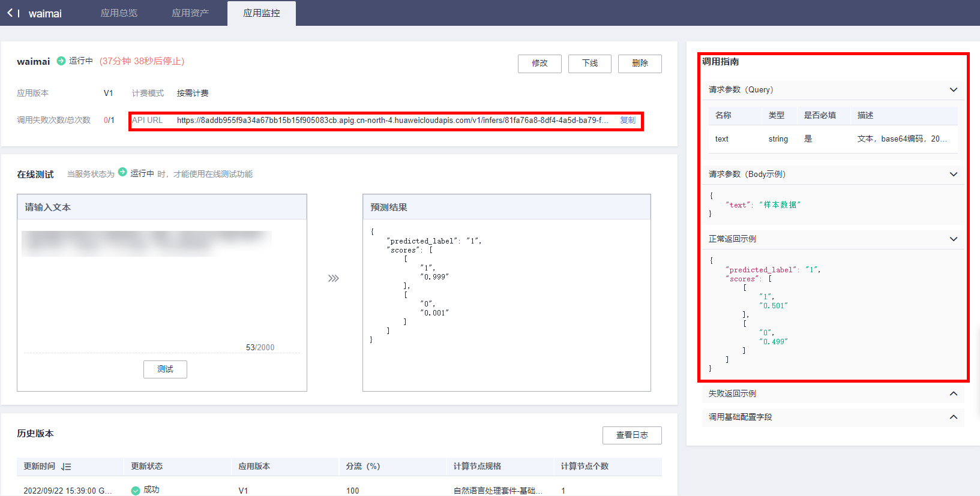The height and width of the screenshot is (496, 980).
Task: Click the double-arrow icon between input and result
Action: point(334,278)
